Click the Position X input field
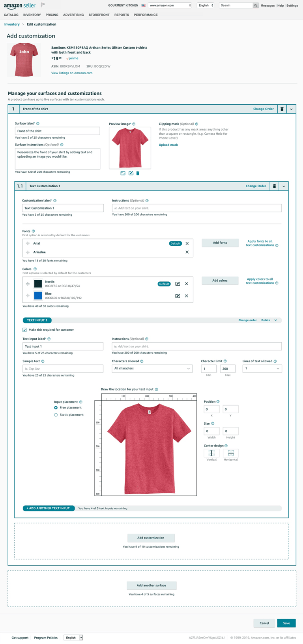The image size is (303, 644). point(211,409)
